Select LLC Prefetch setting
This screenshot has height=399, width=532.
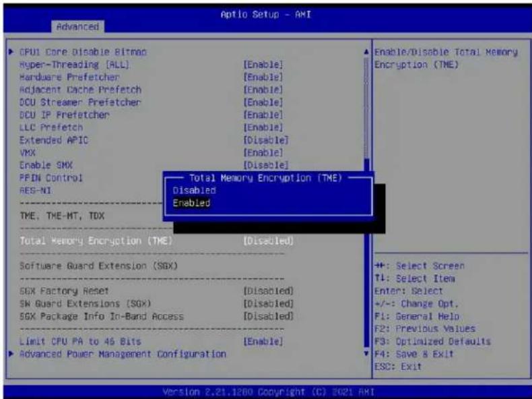point(51,127)
